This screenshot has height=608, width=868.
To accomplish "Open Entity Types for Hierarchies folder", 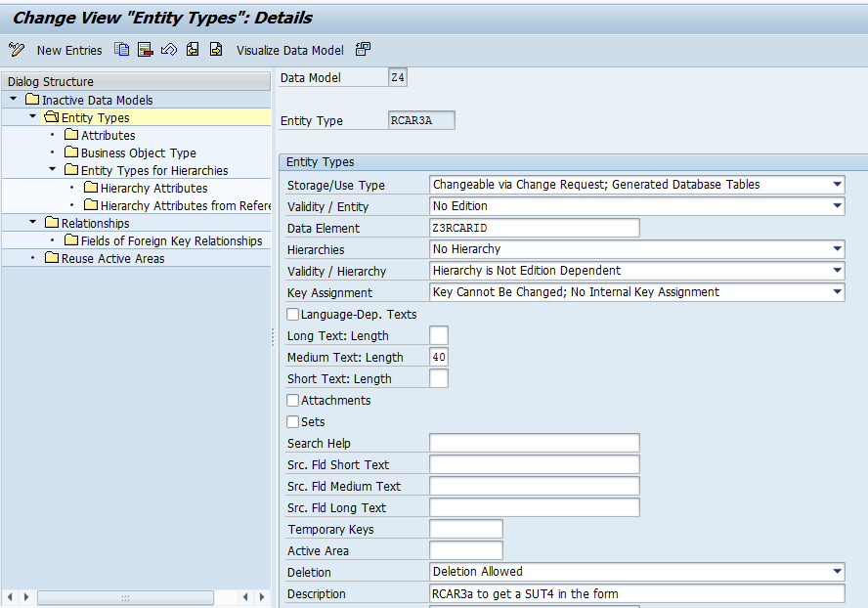I will point(147,170).
